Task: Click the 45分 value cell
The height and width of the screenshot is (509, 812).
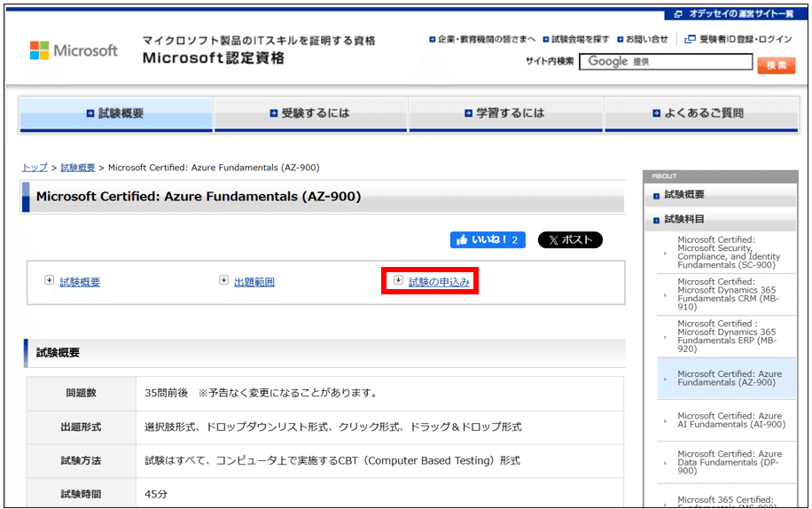Action: [x=379, y=493]
